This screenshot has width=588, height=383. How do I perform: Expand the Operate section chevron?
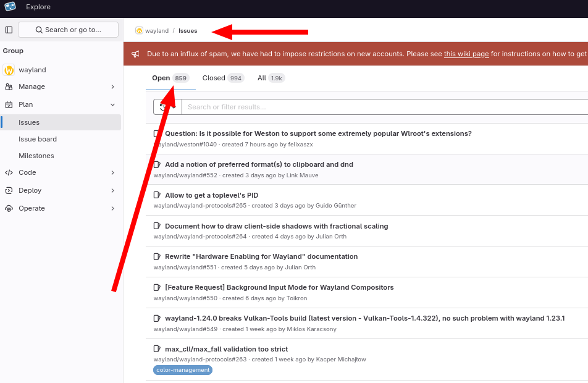click(112, 209)
